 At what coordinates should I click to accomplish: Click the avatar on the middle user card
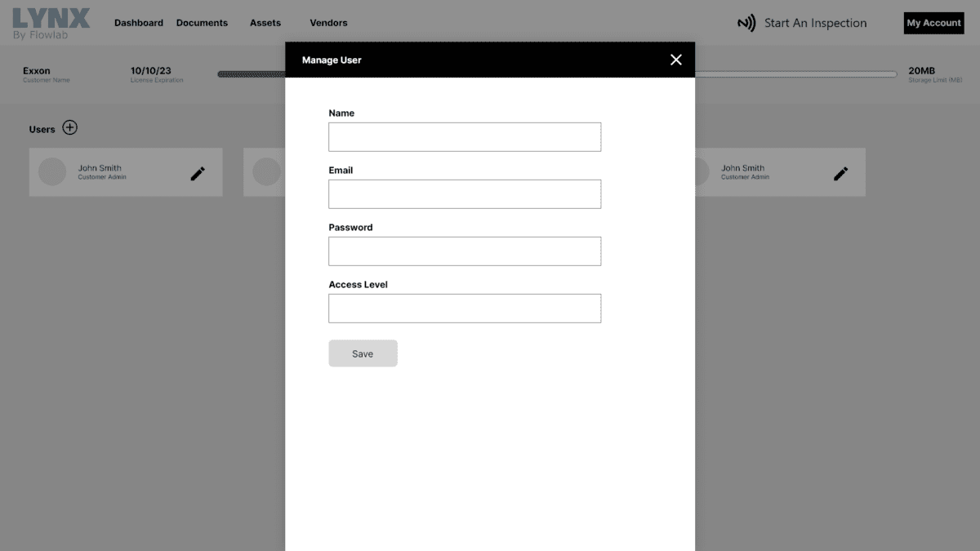[266, 172]
